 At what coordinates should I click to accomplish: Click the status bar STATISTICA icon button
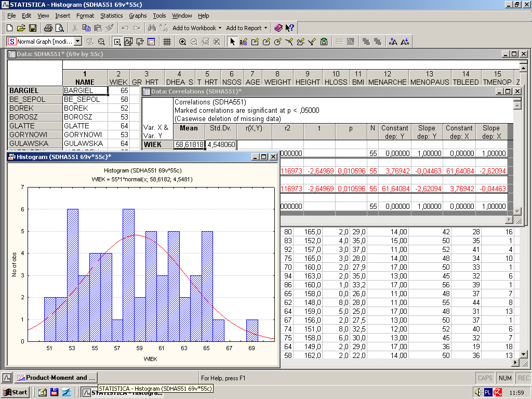(7, 378)
